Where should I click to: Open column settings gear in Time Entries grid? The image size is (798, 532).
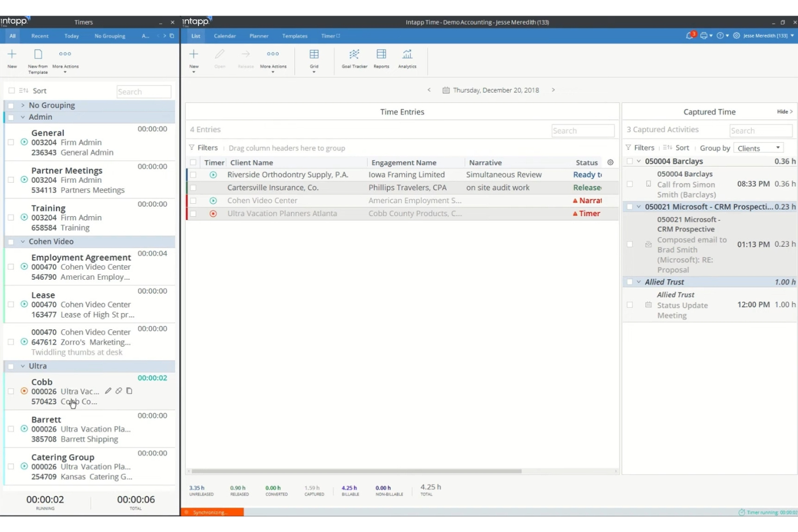(610, 162)
